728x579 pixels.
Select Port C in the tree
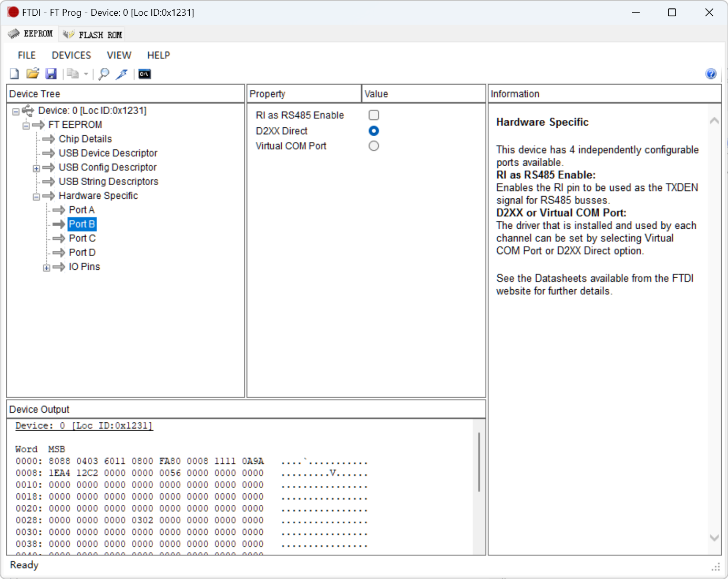tap(82, 238)
